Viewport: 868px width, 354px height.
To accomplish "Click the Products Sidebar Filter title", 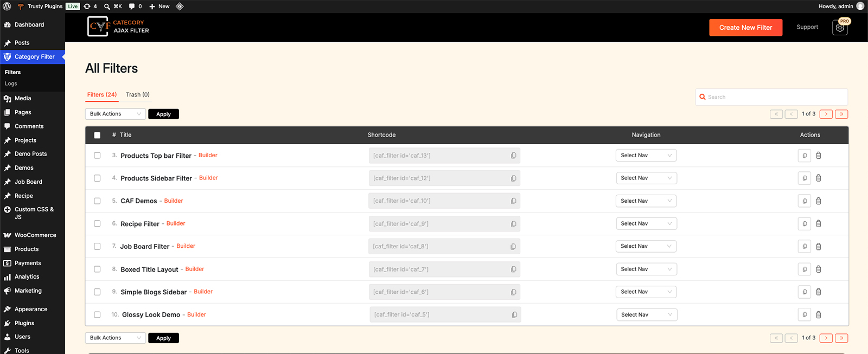I will tap(156, 178).
